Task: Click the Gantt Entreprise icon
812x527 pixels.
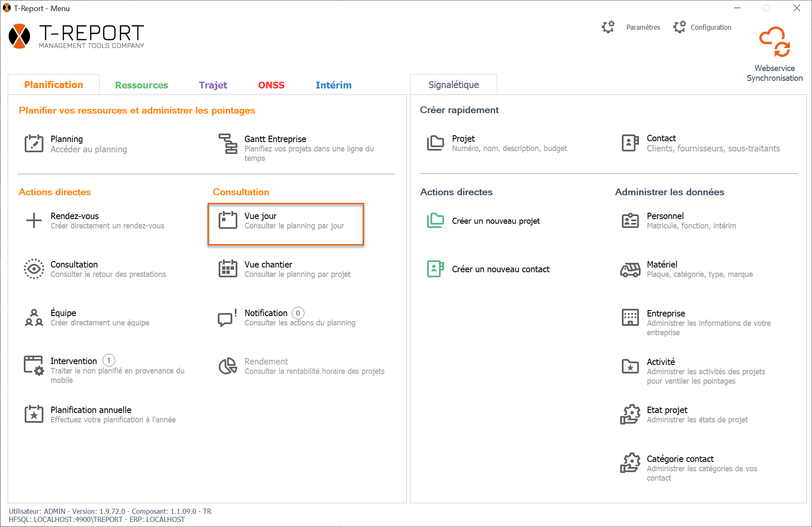Action: pyautogui.click(x=228, y=144)
